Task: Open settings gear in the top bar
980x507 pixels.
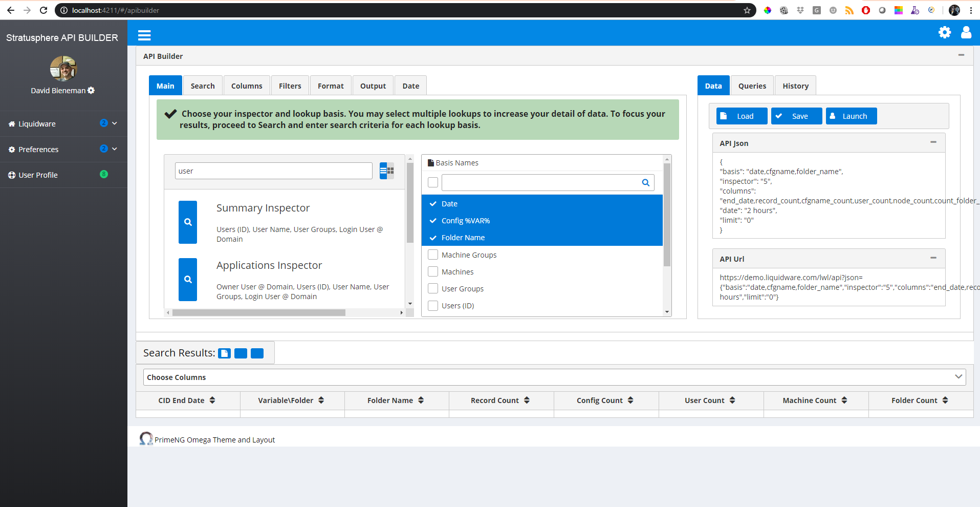Action: [x=945, y=32]
